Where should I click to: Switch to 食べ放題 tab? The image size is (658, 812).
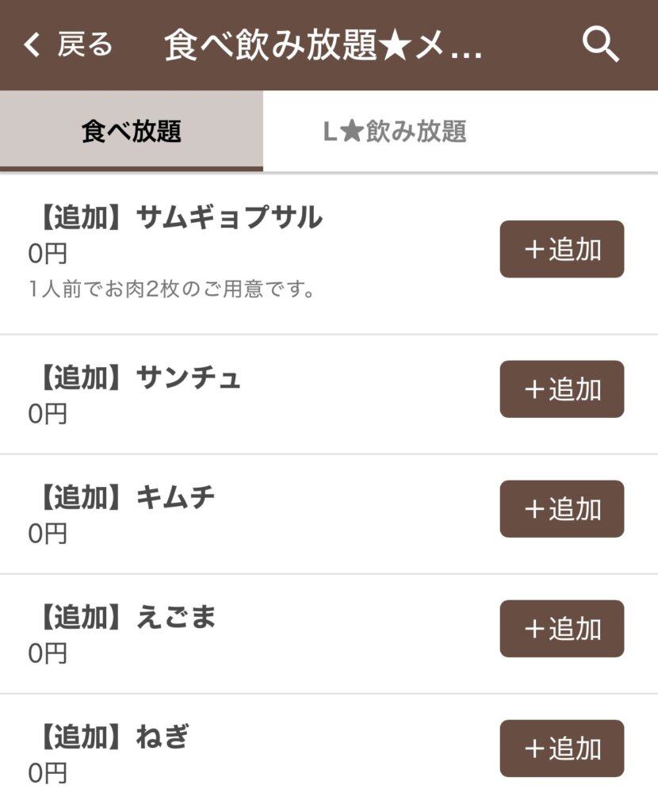[x=132, y=131]
